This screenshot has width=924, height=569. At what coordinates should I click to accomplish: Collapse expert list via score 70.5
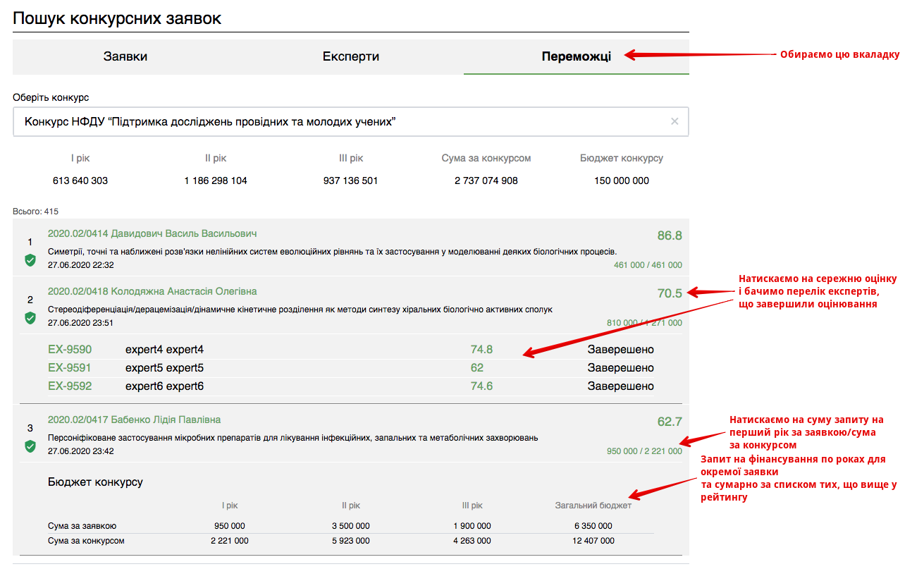[669, 293]
